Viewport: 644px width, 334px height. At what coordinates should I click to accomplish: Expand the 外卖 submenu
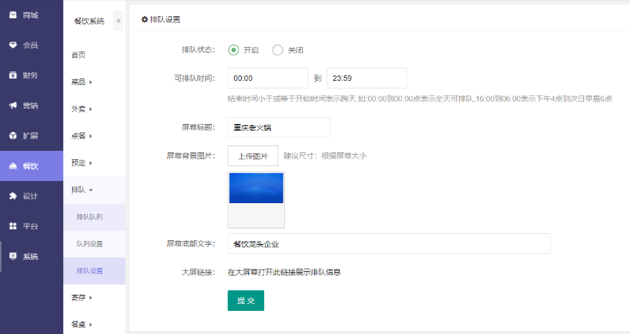(82, 109)
